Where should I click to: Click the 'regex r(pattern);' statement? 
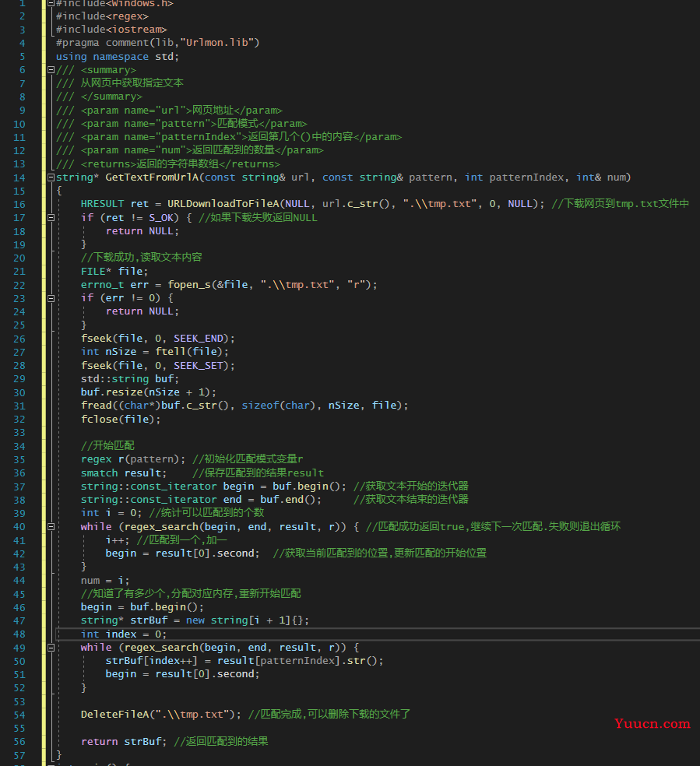(x=133, y=459)
